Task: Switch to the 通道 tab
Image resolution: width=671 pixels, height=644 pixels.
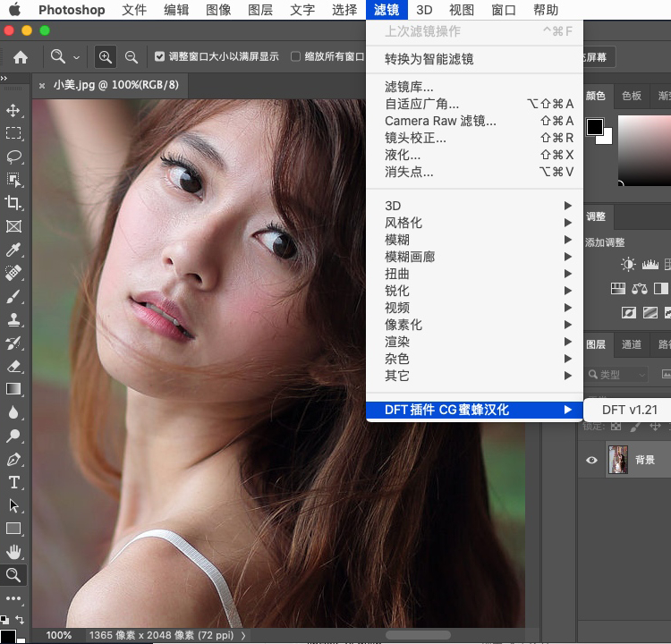Action: click(x=632, y=344)
